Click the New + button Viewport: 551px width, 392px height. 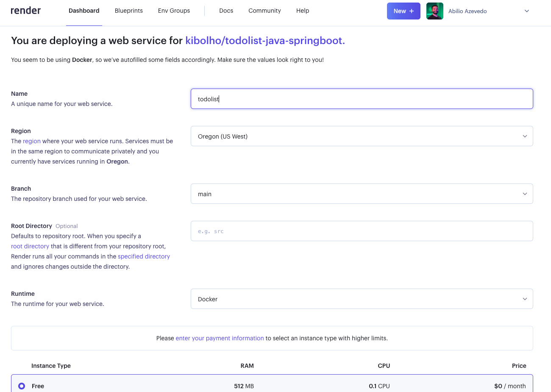404,11
